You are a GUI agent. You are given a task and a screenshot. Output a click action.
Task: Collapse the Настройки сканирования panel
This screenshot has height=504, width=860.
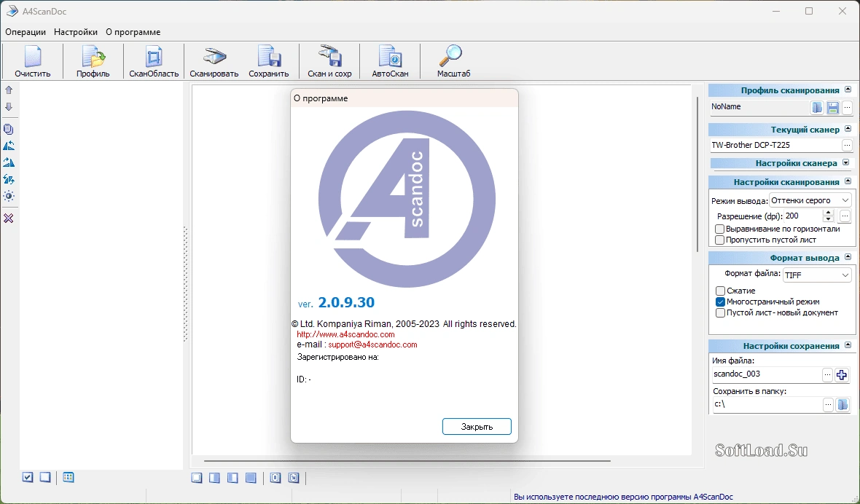pos(848,181)
